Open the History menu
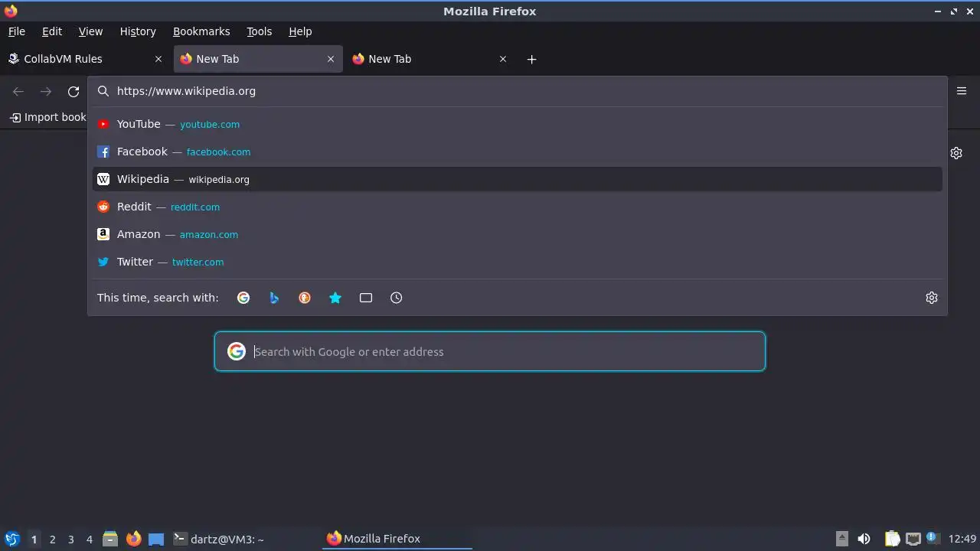Viewport: 980px width, 551px height. tap(138, 31)
